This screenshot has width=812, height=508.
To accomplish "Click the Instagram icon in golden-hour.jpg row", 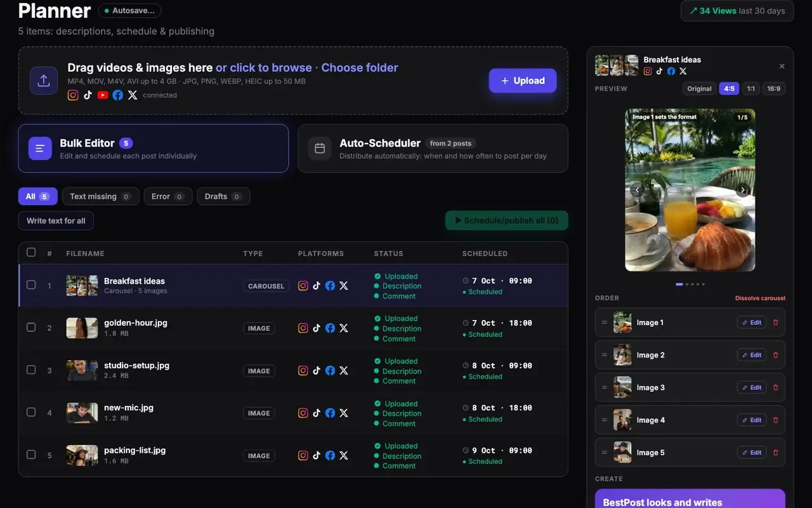I will click(303, 328).
